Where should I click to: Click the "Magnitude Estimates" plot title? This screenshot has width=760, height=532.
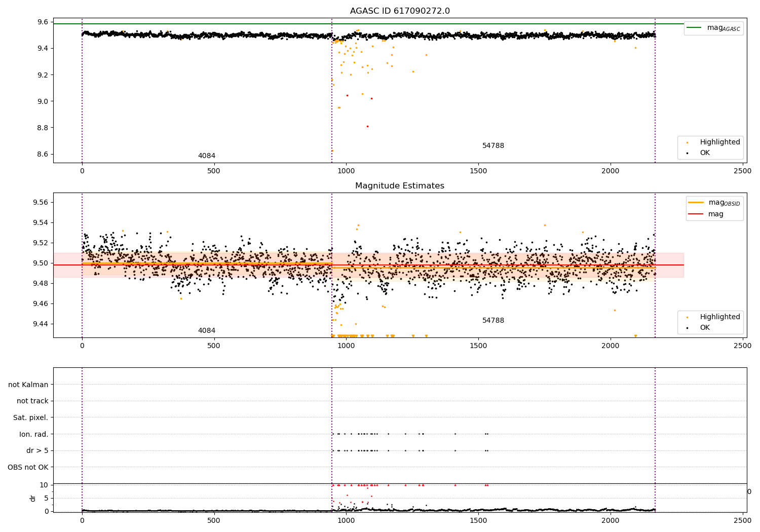tap(400, 186)
